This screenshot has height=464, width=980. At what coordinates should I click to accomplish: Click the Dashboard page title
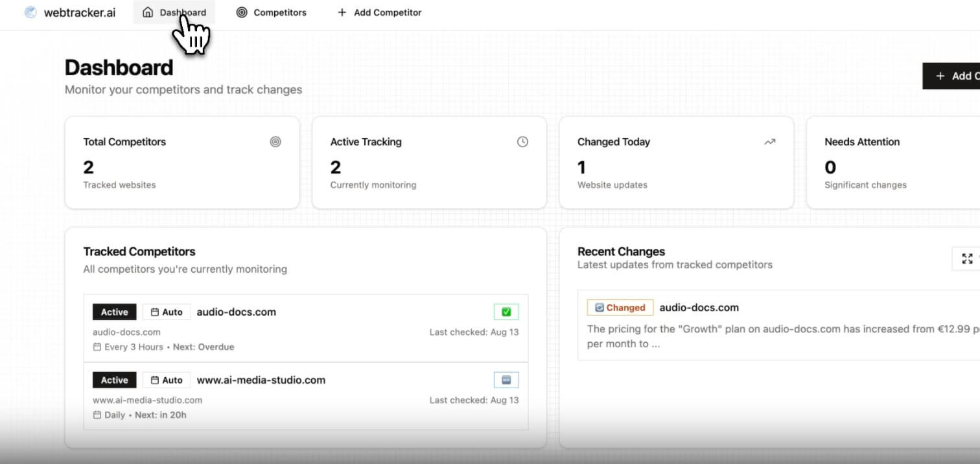(x=119, y=67)
